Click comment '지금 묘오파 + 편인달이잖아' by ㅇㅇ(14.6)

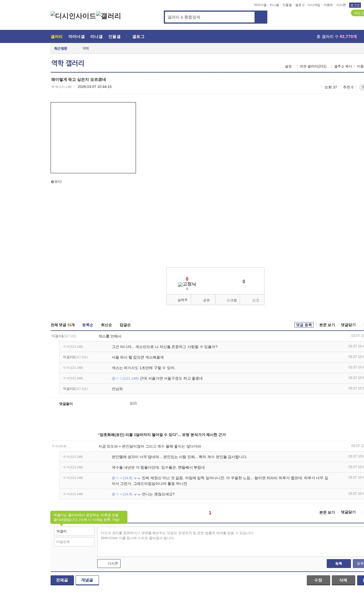point(150,446)
